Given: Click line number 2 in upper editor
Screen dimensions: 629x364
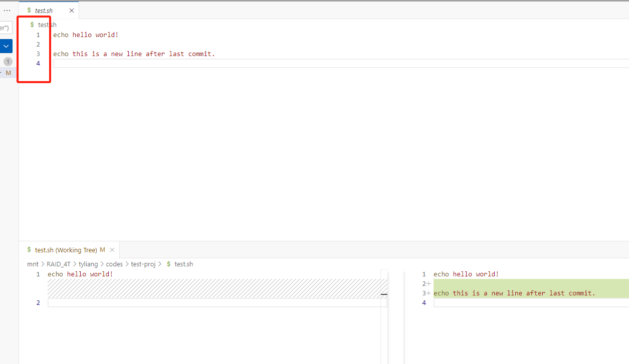Looking at the screenshot, I should (38, 45).
